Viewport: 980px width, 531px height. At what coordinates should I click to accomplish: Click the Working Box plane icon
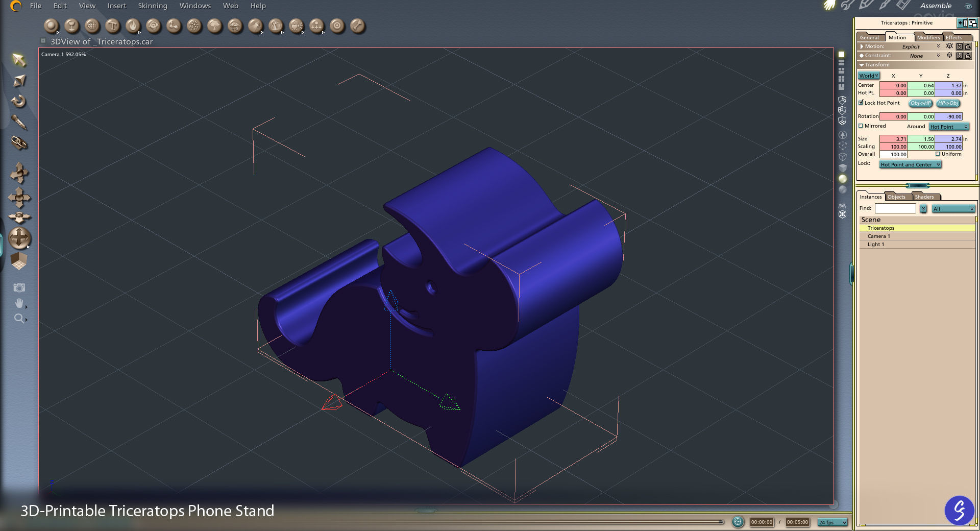pyautogui.click(x=19, y=261)
